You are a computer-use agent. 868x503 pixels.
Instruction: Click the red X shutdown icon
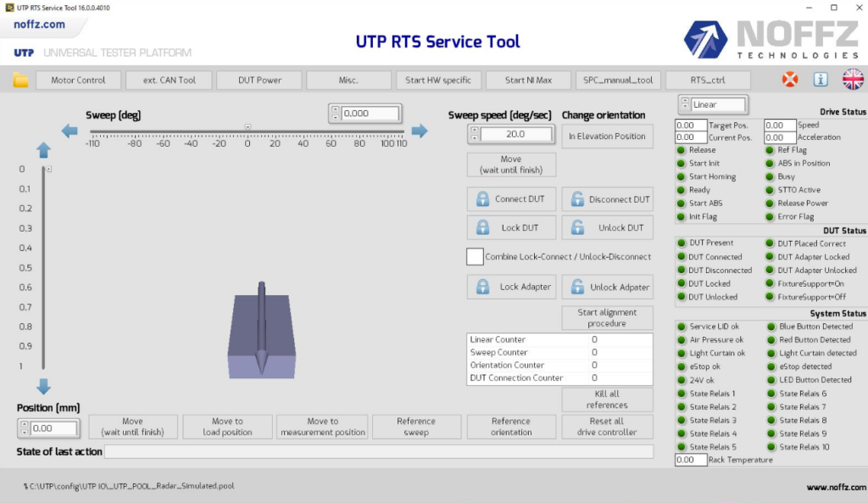click(x=789, y=79)
